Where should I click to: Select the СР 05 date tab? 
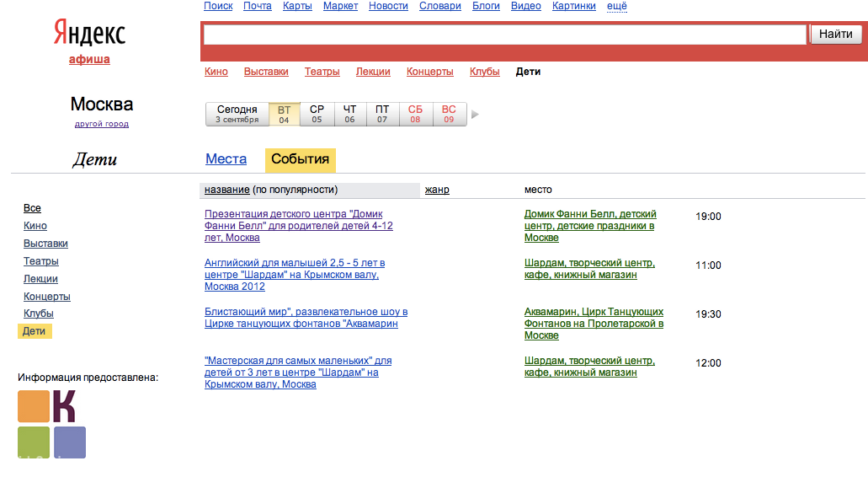point(317,114)
